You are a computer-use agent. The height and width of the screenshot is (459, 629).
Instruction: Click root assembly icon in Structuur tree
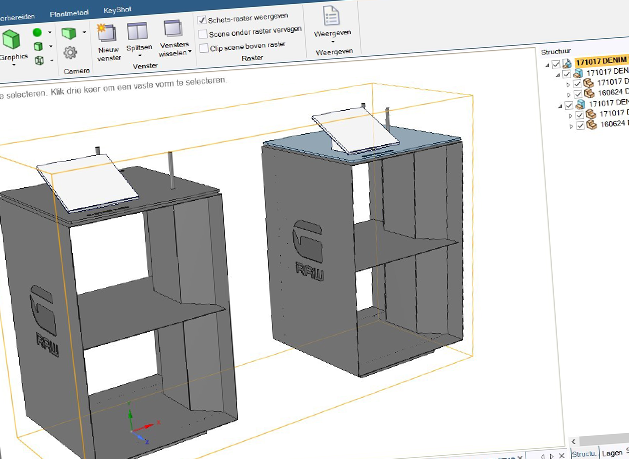[566, 63]
